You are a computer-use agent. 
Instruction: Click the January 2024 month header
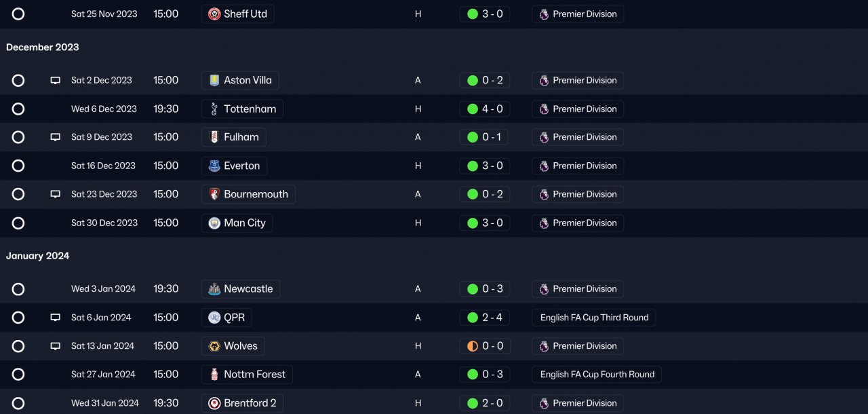click(38, 256)
